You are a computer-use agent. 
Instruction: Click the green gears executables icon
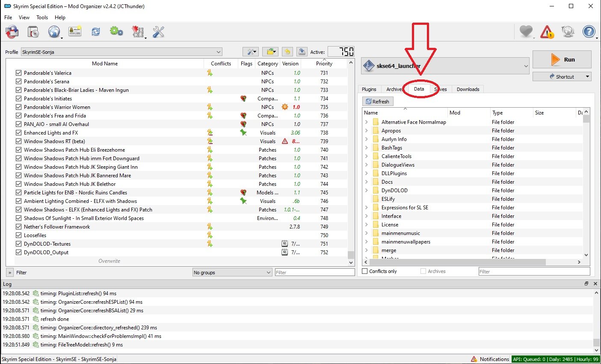point(116,32)
